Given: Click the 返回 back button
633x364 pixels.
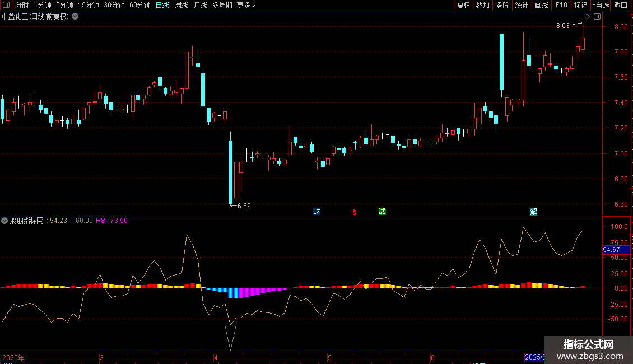Looking at the screenshot, I should coord(621,5).
